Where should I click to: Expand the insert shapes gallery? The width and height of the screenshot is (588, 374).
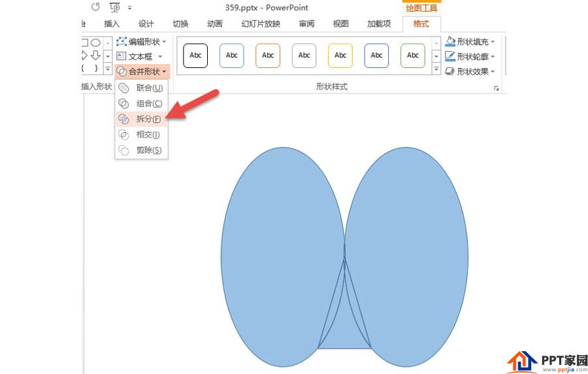tap(108, 69)
